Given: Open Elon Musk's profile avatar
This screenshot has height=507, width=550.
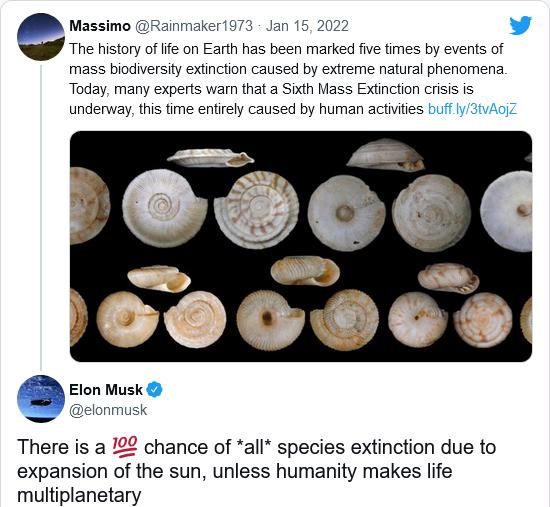Looking at the screenshot, I should click(x=41, y=399).
